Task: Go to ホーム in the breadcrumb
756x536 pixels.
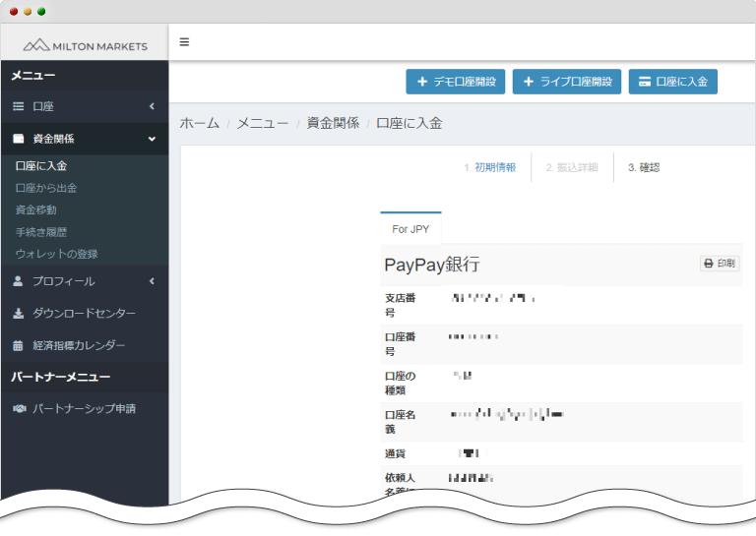Action: 200,123
